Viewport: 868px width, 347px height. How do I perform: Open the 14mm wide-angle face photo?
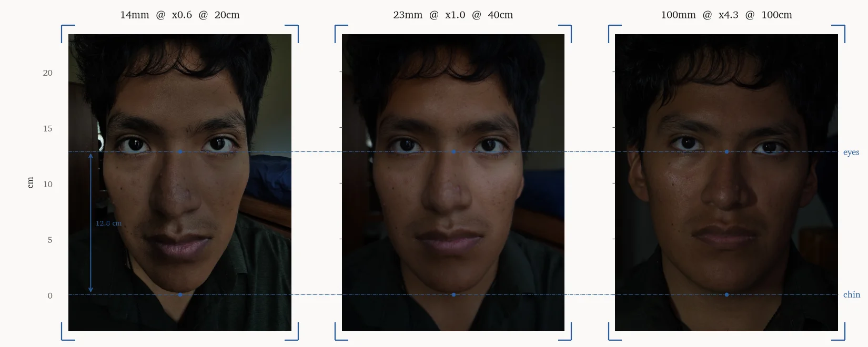180,182
